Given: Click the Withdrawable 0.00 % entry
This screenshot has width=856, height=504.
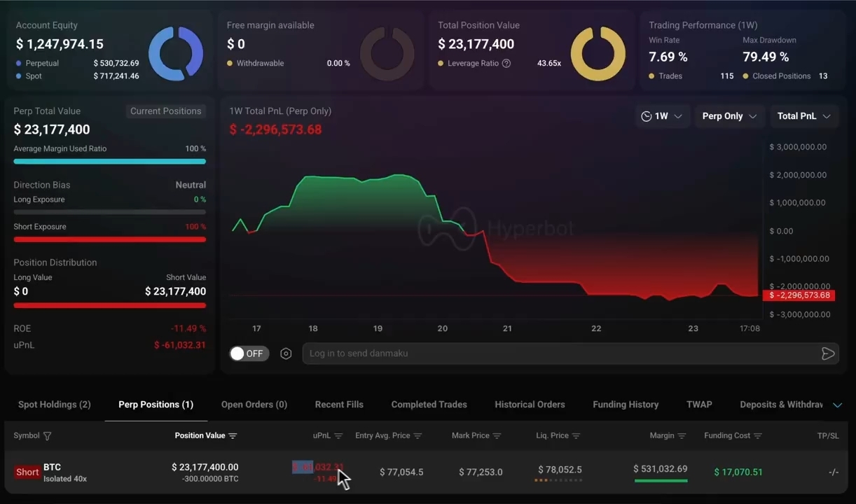Looking at the screenshot, I should pos(288,63).
